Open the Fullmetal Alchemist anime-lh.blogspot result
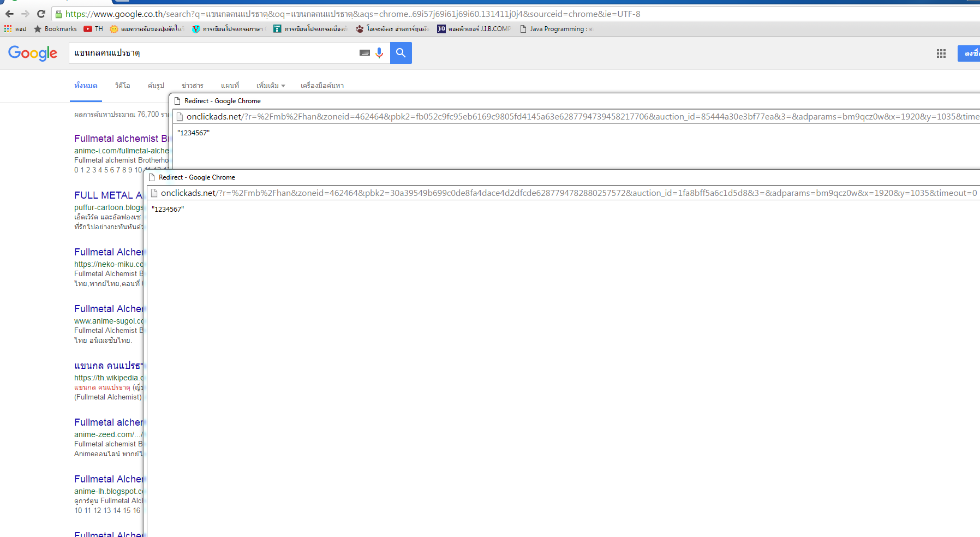 pos(109,479)
